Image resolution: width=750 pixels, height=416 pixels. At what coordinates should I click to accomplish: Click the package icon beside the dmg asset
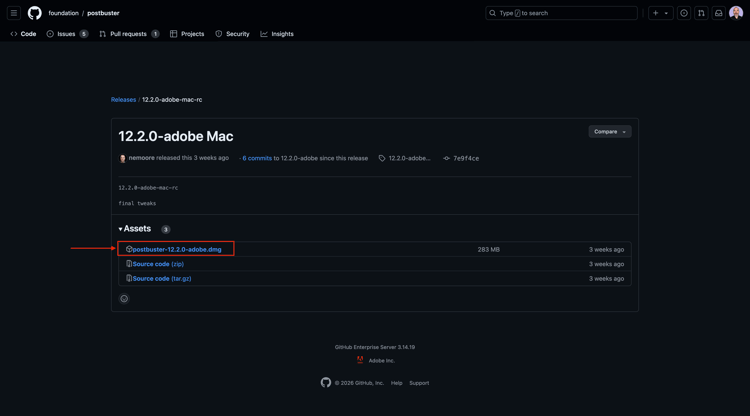coord(129,249)
